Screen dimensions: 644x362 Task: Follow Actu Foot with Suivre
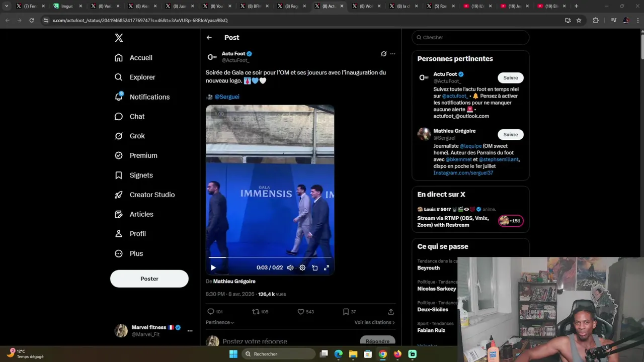tap(511, 78)
